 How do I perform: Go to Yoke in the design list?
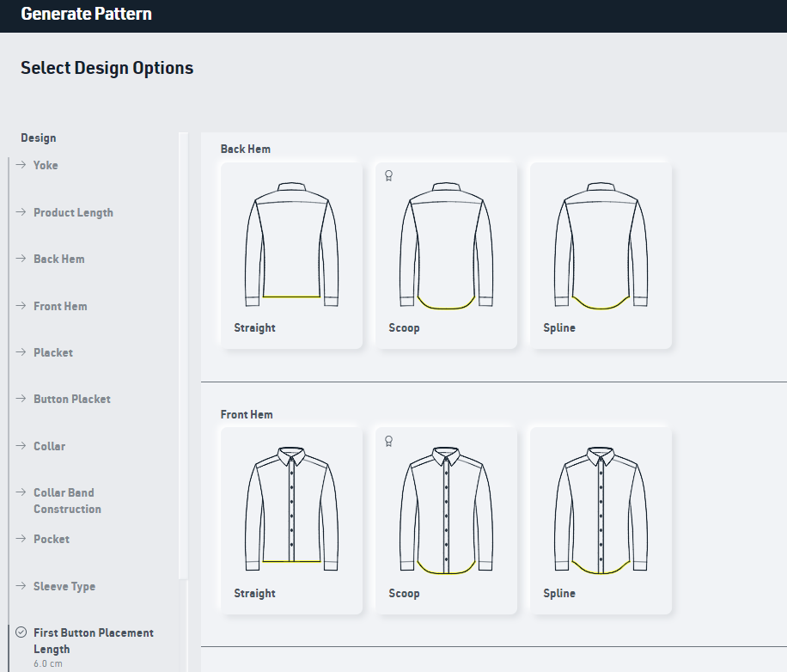[46, 165]
